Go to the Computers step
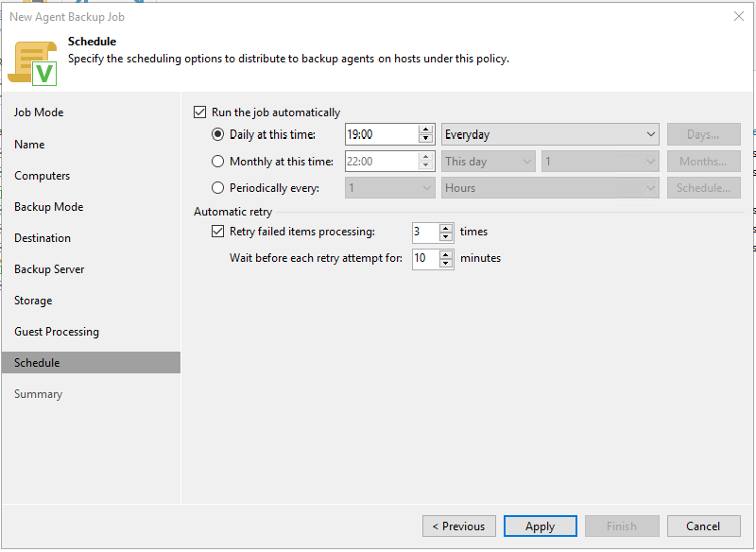 42,176
